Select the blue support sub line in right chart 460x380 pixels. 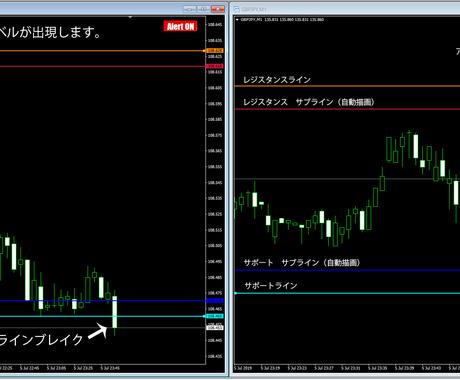[347, 270]
